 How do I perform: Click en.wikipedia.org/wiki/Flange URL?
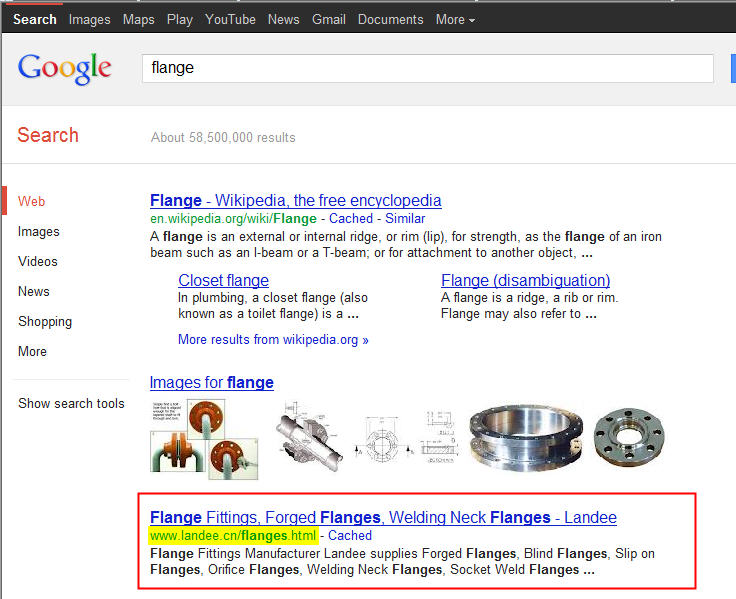233,218
